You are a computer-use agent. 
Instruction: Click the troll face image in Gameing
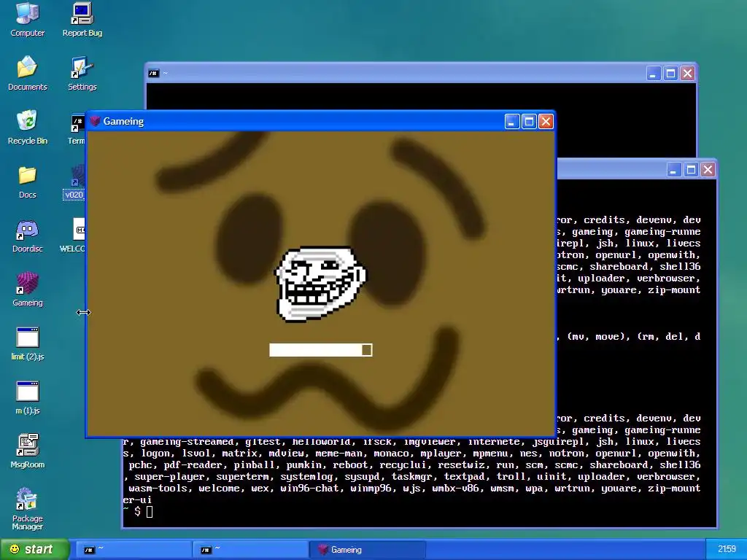pyautogui.click(x=321, y=284)
